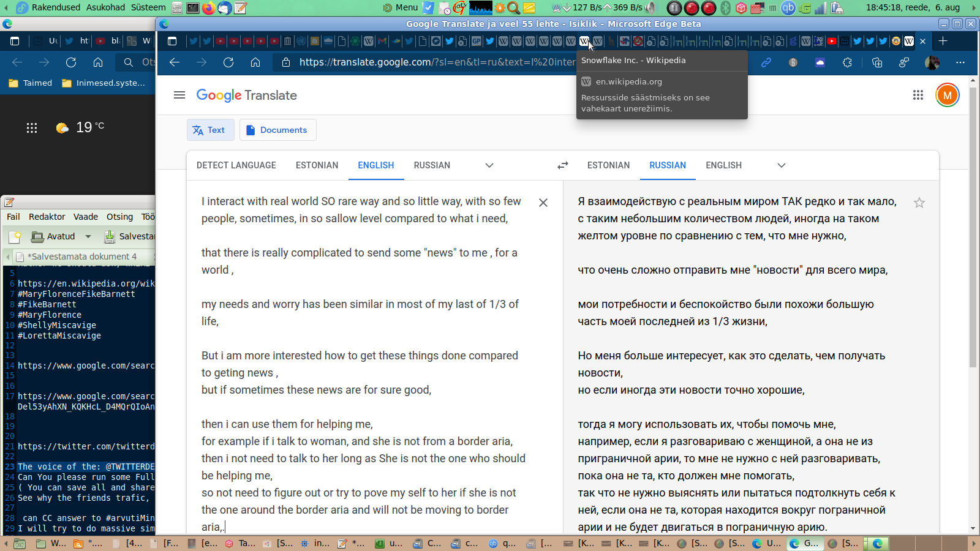Click the YouTube tab near the right end
The width and height of the screenshot is (980, 551).
pos(832,41)
